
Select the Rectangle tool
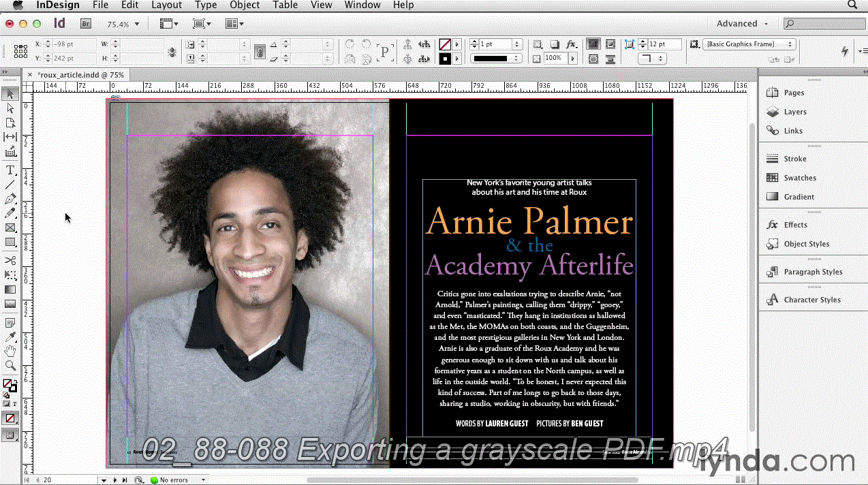[10, 242]
